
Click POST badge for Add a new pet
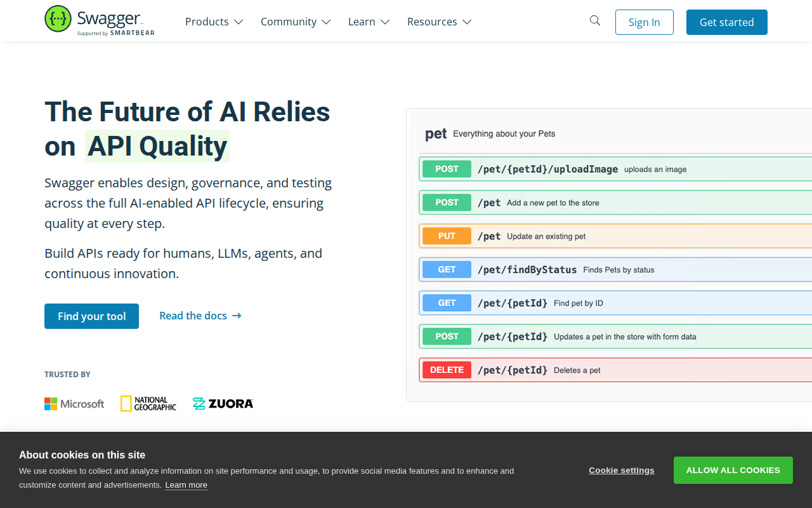coord(447,203)
